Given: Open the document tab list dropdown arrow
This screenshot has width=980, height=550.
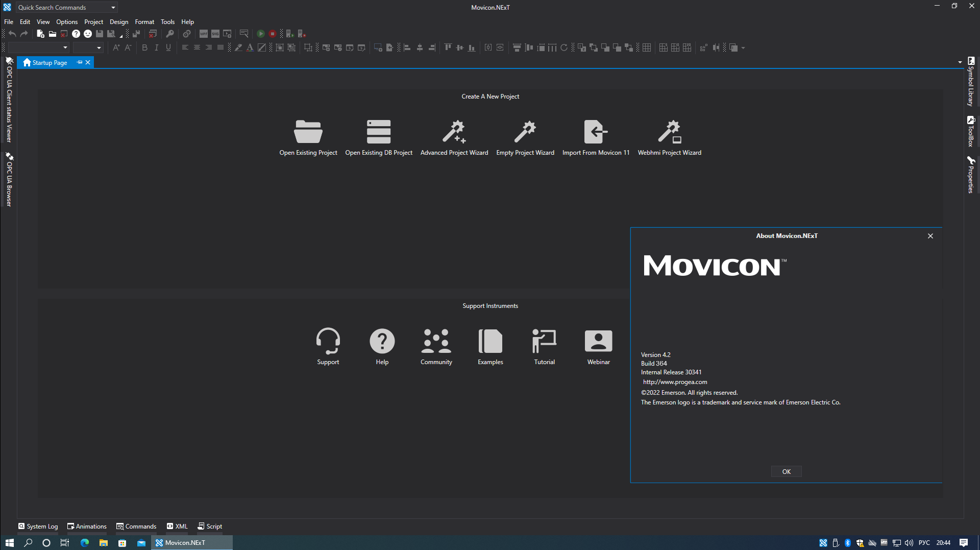Looking at the screenshot, I should (x=960, y=62).
